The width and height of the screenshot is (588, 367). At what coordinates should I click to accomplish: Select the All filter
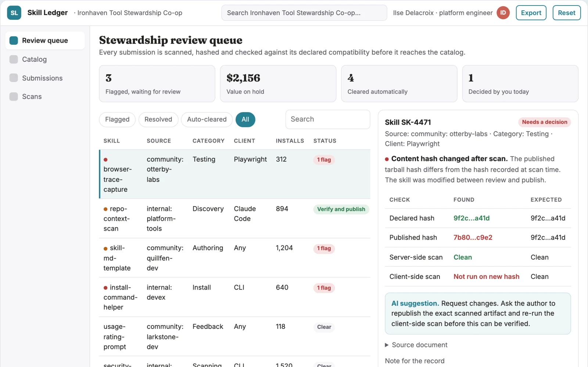(x=245, y=119)
